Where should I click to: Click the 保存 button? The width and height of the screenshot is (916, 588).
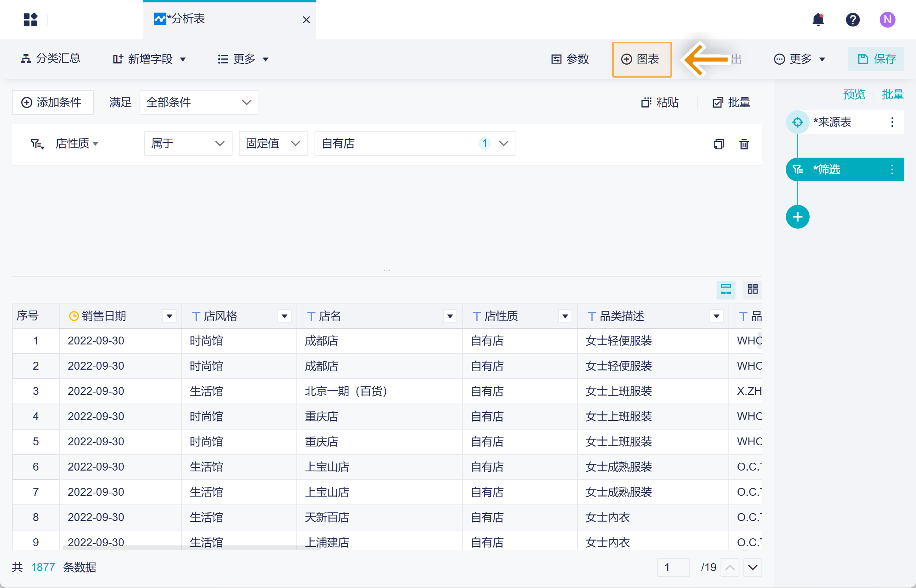coord(876,59)
